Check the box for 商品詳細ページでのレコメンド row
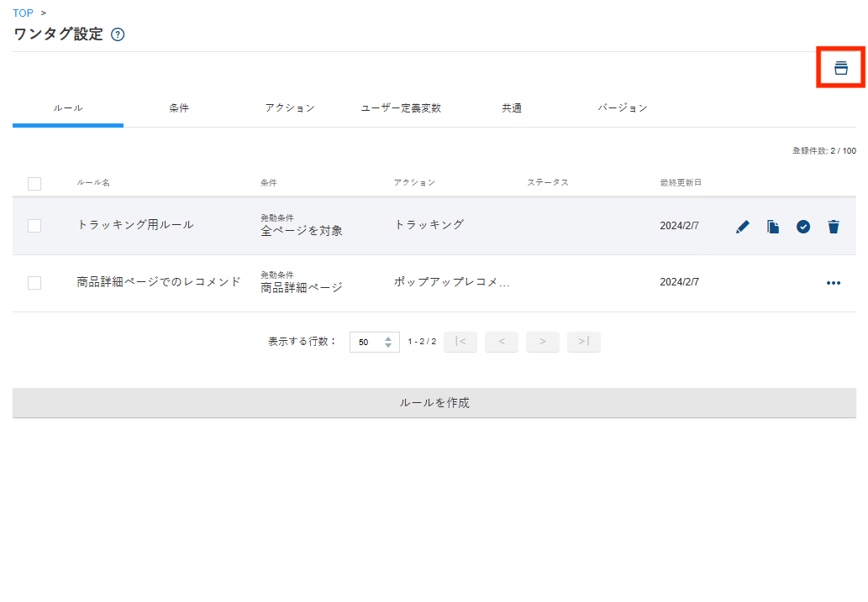 point(34,283)
